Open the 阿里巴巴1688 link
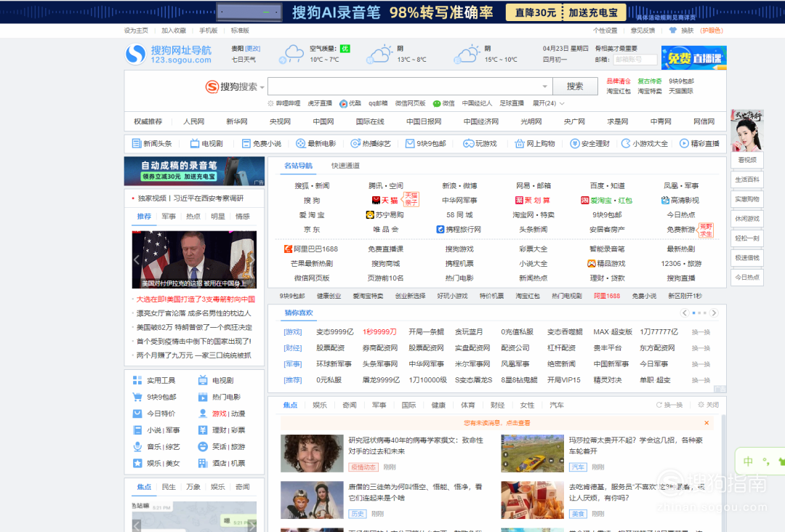The height and width of the screenshot is (532, 785). click(311, 249)
